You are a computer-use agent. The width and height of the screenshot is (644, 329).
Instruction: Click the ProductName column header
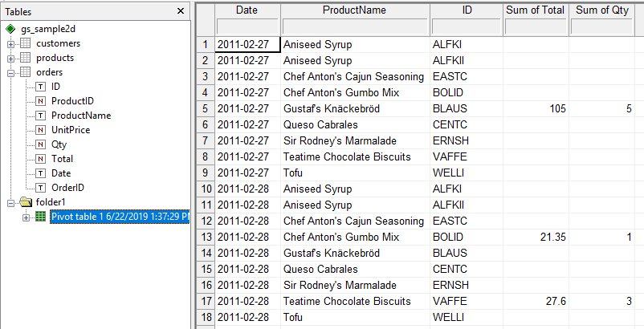(354, 10)
